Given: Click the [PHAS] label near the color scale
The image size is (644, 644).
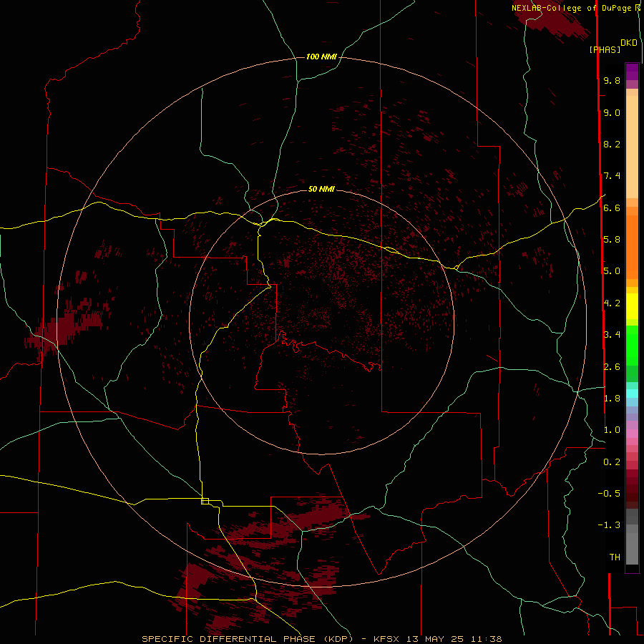Looking at the screenshot, I should [605, 50].
